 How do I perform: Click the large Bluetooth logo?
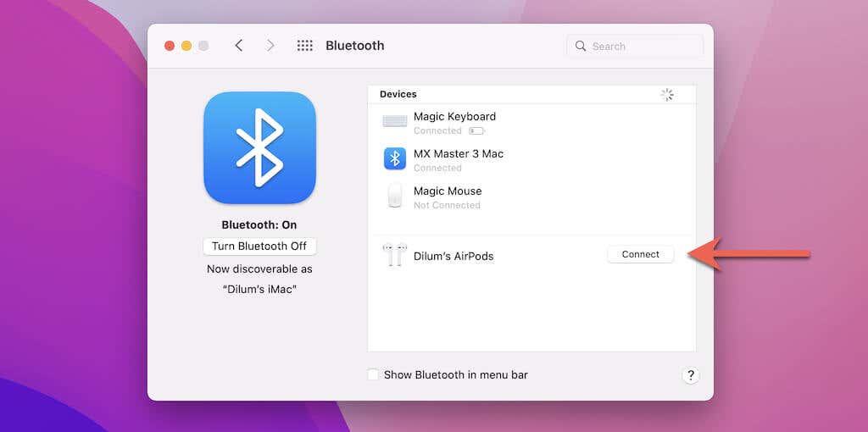pos(259,147)
